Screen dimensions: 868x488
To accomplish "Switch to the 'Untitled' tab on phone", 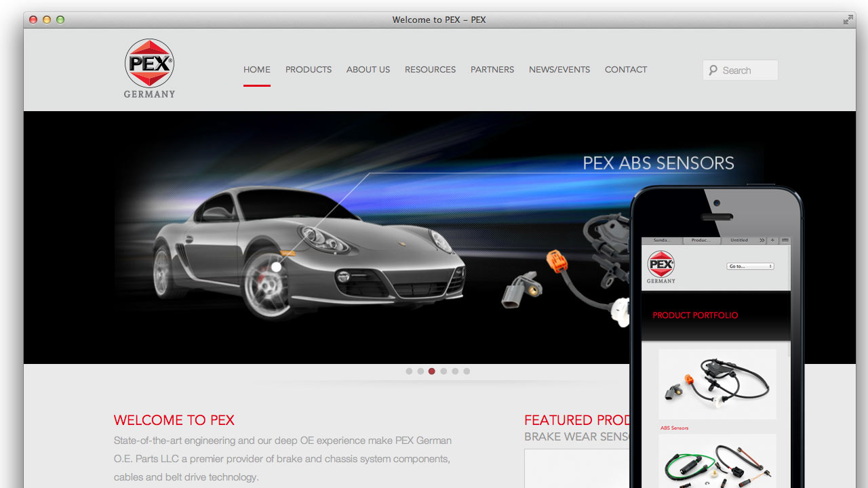I will click(738, 240).
